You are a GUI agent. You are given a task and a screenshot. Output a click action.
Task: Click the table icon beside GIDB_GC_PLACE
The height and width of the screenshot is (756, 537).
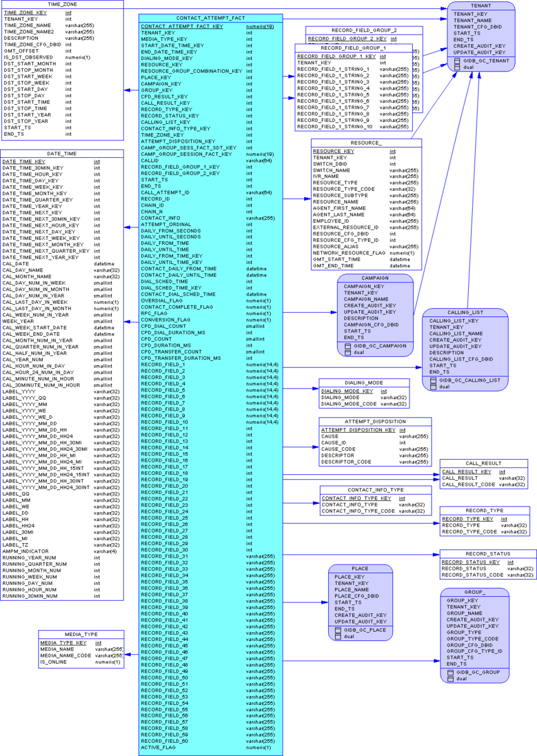pos(338,630)
